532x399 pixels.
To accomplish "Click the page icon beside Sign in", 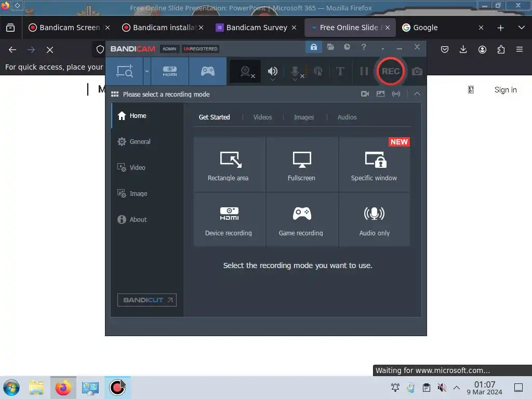I will (x=471, y=90).
